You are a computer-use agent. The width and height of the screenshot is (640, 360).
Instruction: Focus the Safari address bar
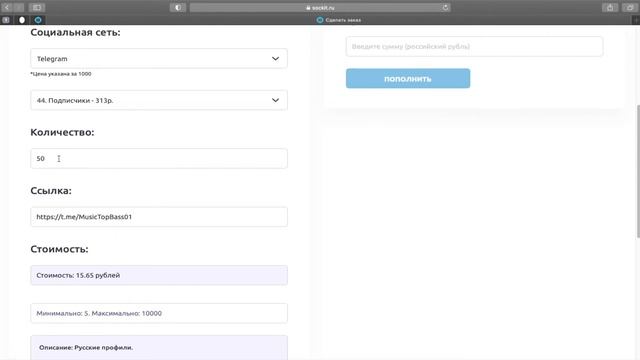pyautogui.click(x=320, y=7)
